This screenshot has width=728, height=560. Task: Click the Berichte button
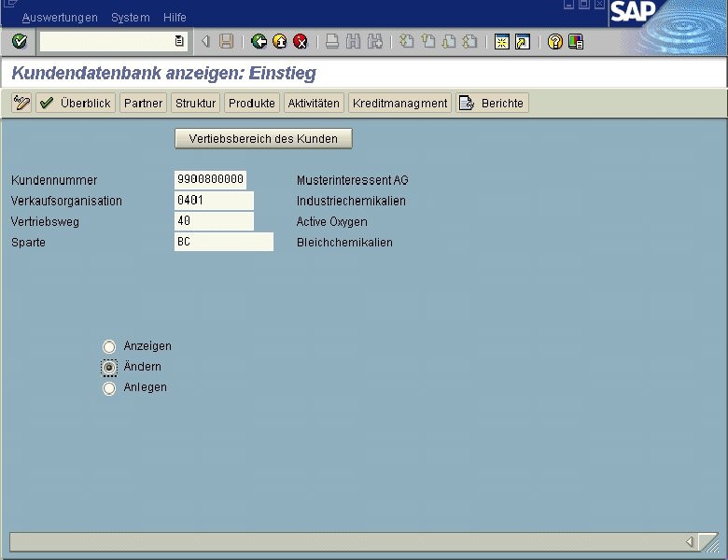[x=492, y=103]
